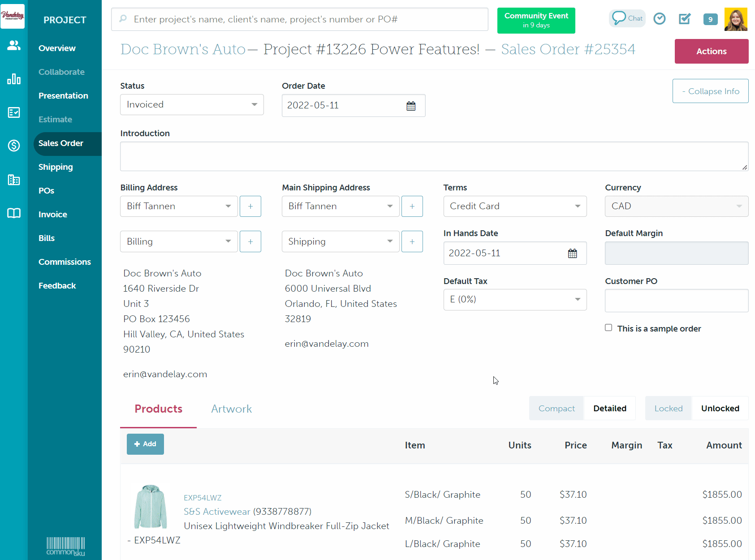Switch to the Artwork tab
This screenshot has height=560, width=755.
pos(231,409)
